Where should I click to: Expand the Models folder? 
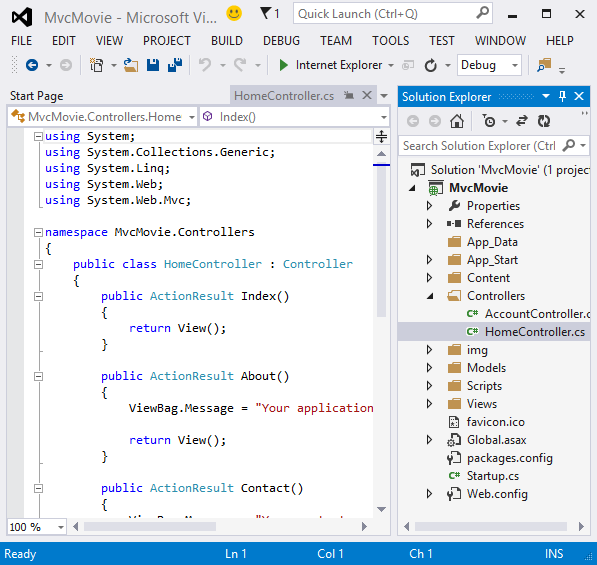point(429,368)
